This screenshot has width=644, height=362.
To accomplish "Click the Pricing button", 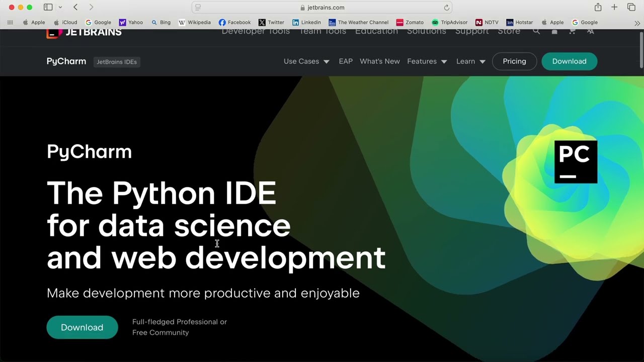I will (514, 61).
